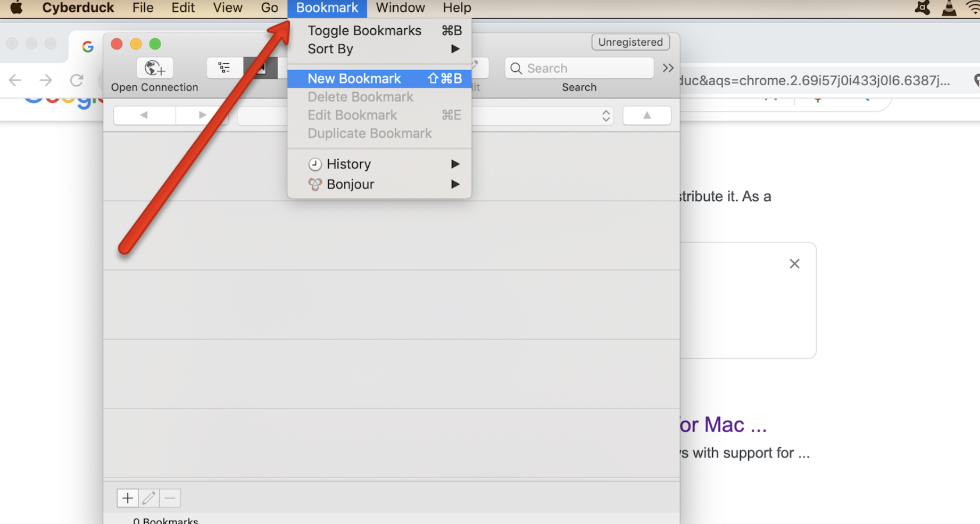Open the Apple menu
This screenshot has width=980, height=524.
coord(16,7)
